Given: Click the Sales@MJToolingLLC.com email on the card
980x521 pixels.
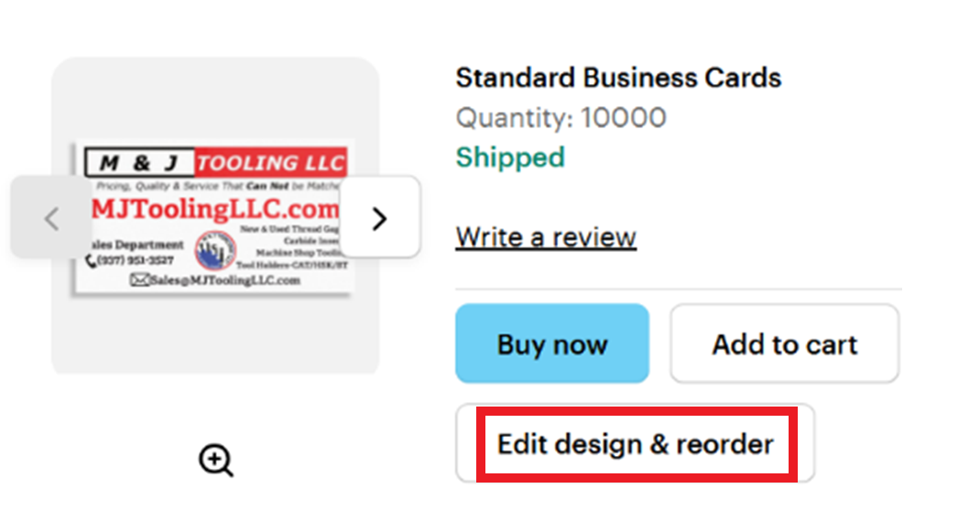Looking at the screenshot, I should tap(225, 280).
